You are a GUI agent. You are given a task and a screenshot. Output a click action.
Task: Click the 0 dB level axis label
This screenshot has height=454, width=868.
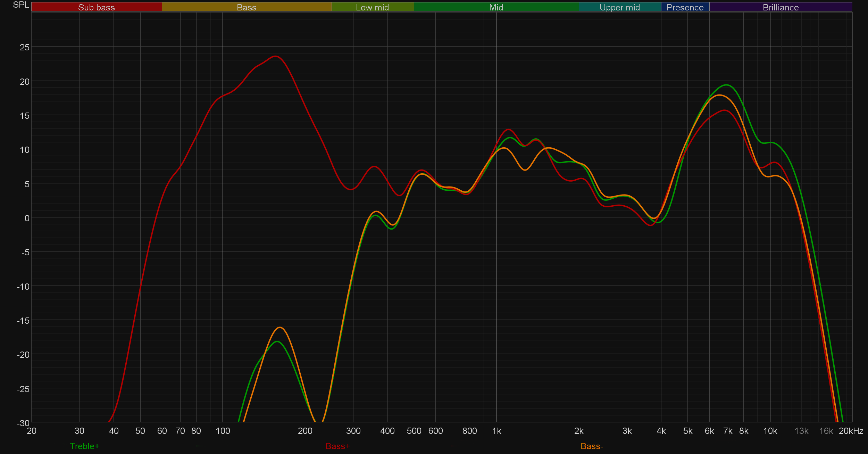click(x=27, y=218)
